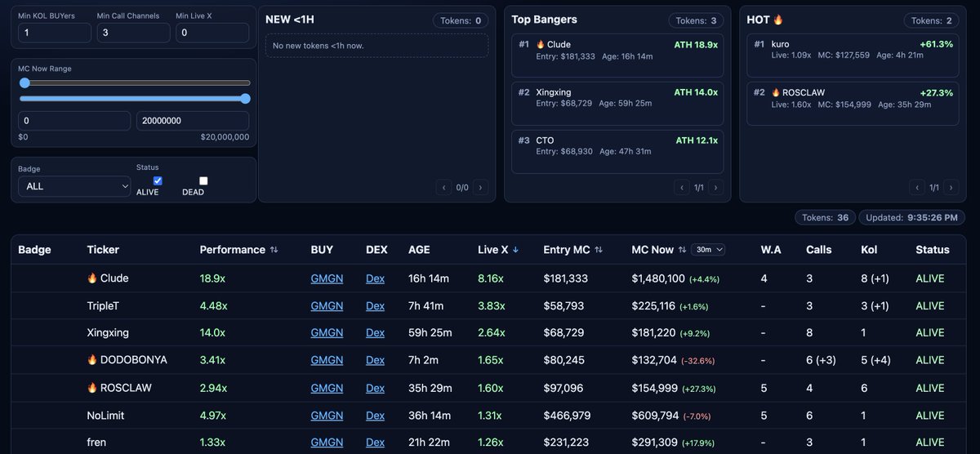Open GMGN link for fren

327,443
